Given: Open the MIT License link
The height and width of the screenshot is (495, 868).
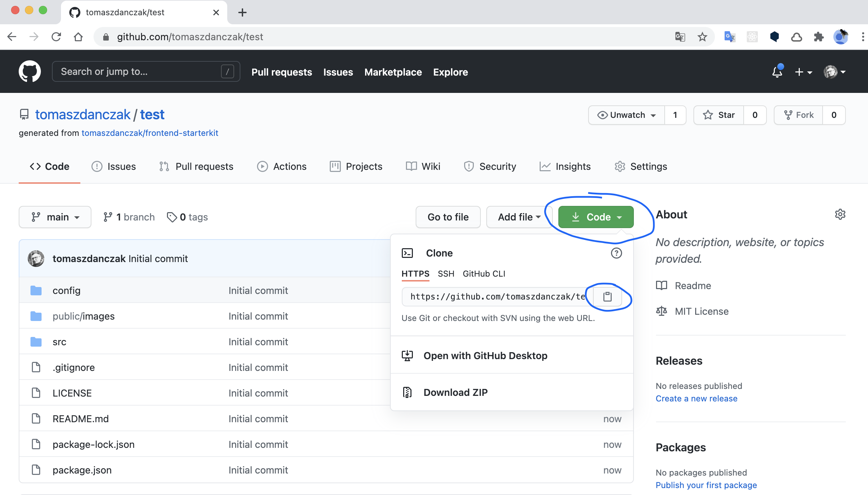Looking at the screenshot, I should coord(702,311).
